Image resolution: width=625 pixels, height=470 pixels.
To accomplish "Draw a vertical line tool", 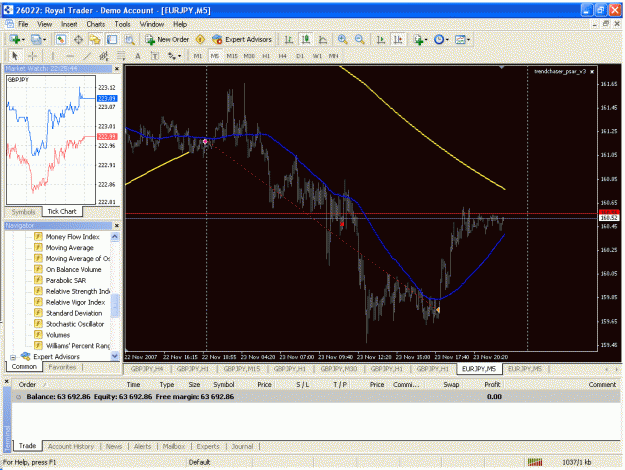I will tap(52, 56).
